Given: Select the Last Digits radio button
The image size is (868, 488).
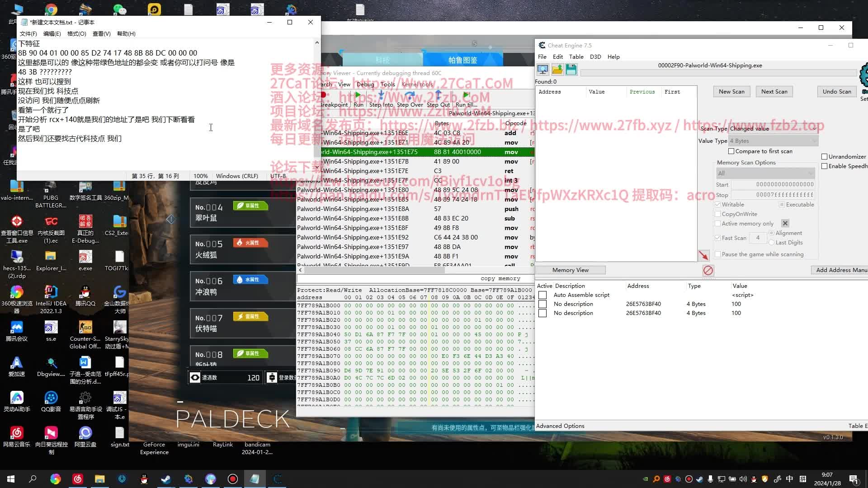Looking at the screenshot, I should 771,242.
